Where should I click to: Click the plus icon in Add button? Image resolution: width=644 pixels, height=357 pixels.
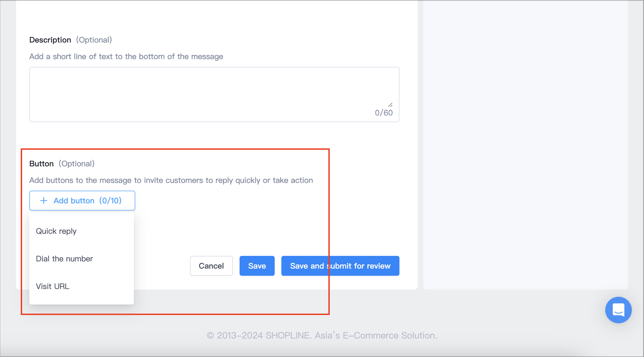pyautogui.click(x=44, y=201)
